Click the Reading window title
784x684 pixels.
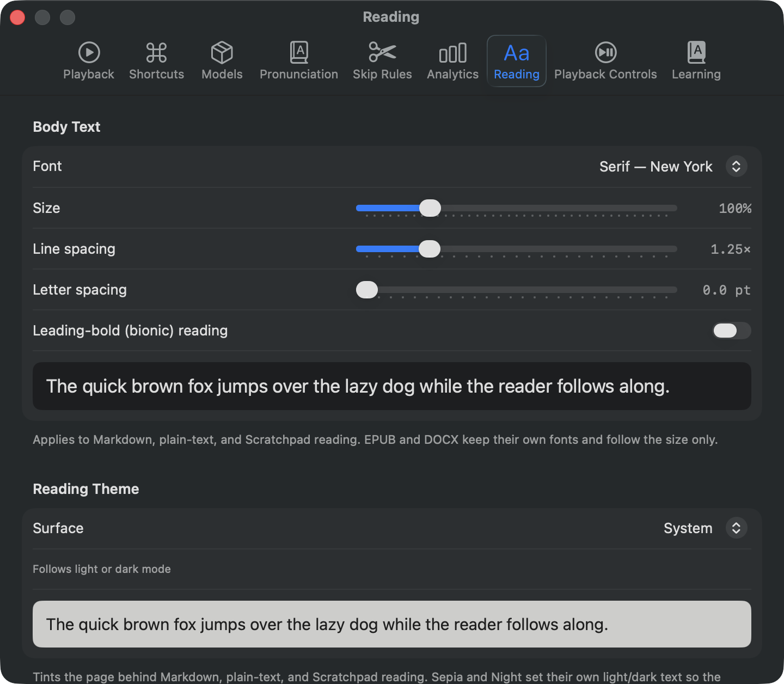(391, 17)
